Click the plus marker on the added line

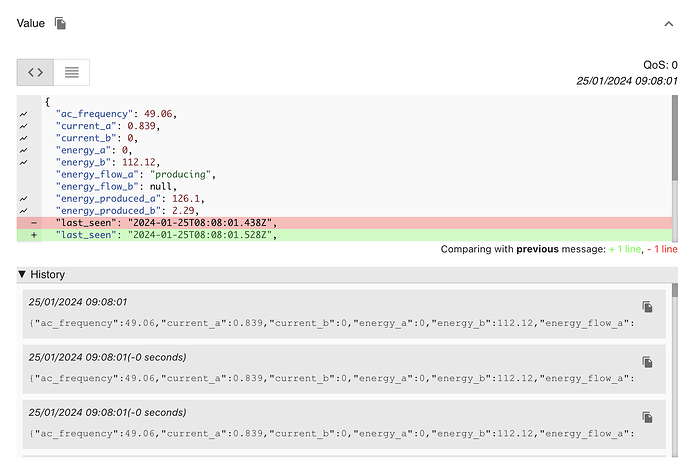coord(35,234)
